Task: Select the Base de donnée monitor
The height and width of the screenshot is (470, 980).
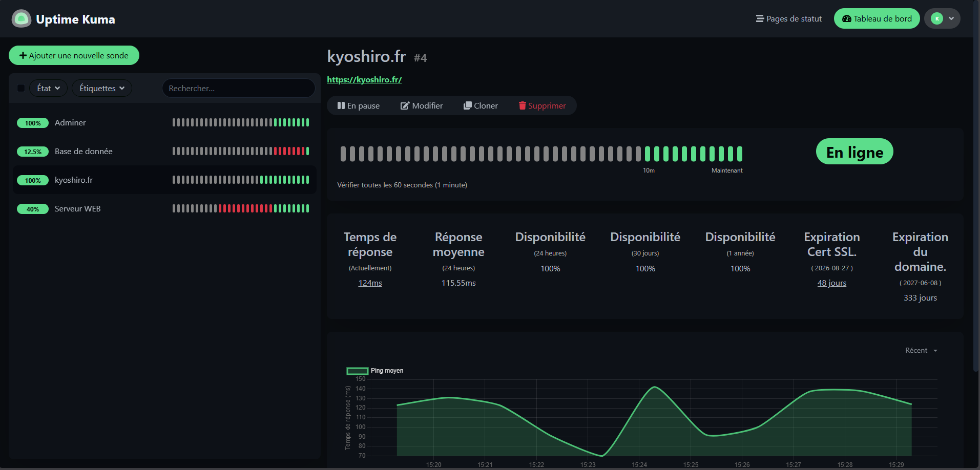Action: pyautogui.click(x=164, y=151)
